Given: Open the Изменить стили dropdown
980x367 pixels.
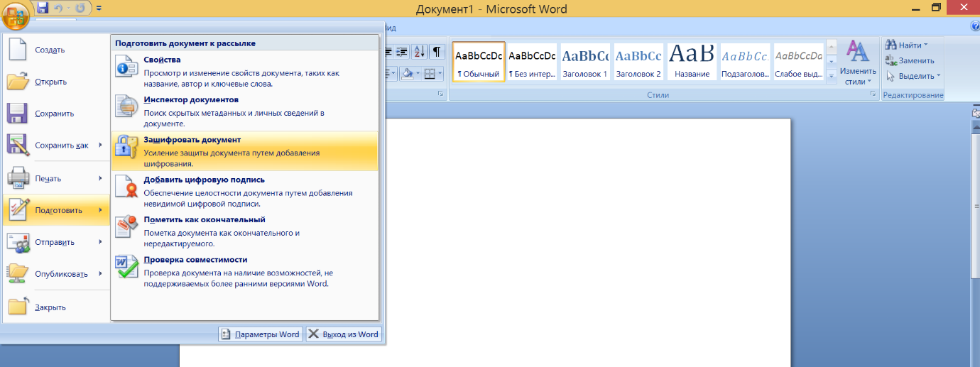Looking at the screenshot, I should (x=858, y=62).
